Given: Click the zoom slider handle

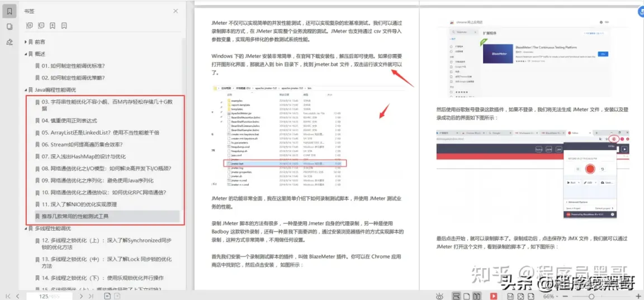Looking at the screenshot, I should 591,296.
